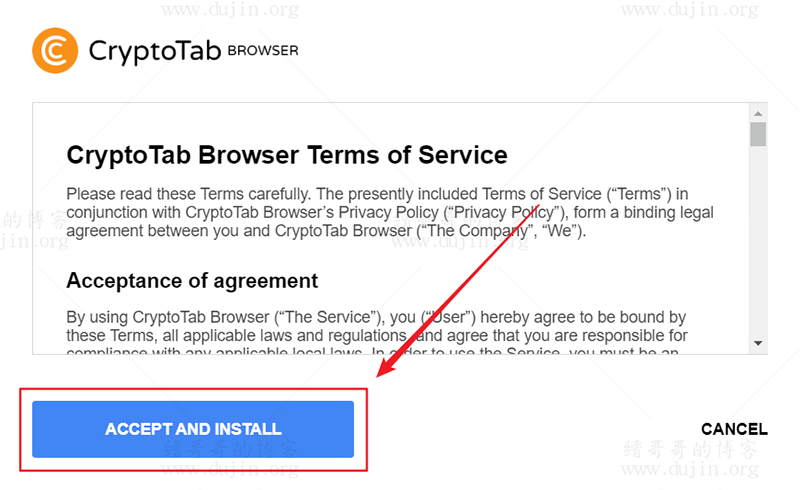800x490 pixels.
Task: Click the Acceptance of agreement heading
Action: coord(192,281)
